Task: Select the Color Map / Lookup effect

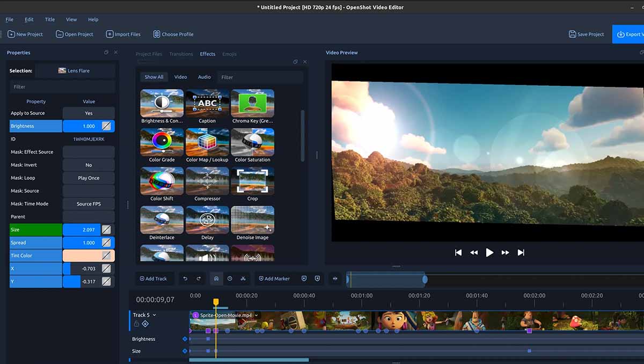Action: [207, 145]
